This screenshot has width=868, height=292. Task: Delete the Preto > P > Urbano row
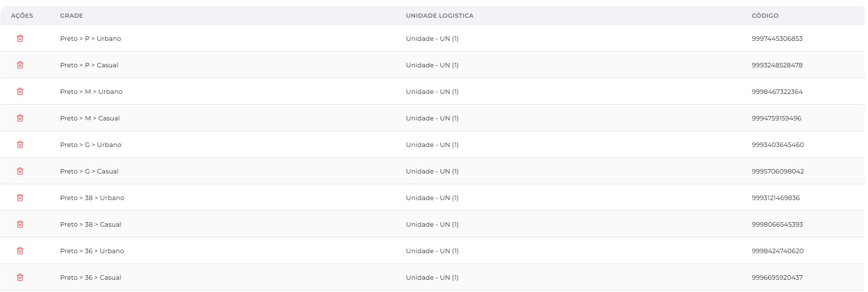20,38
